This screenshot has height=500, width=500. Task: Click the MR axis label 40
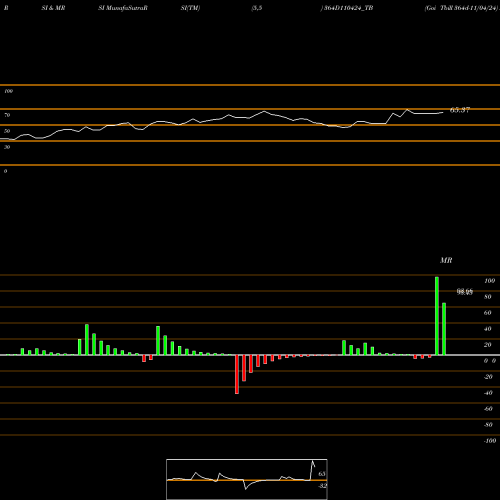pyautogui.click(x=488, y=329)
